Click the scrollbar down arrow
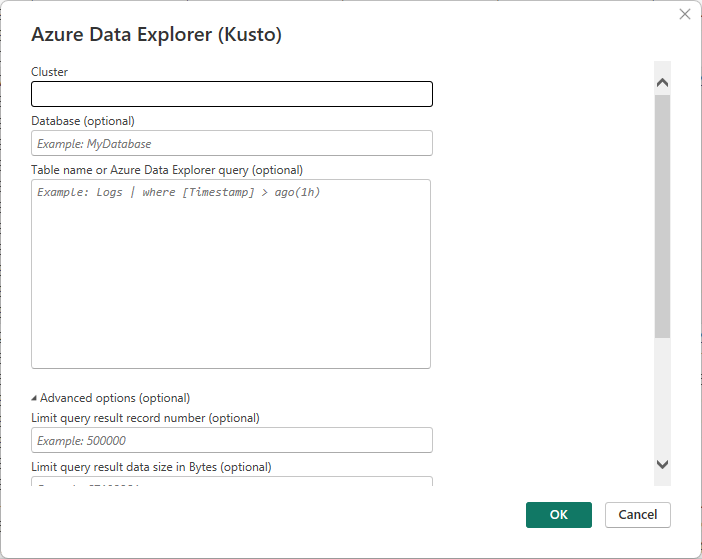 (662, 464)
